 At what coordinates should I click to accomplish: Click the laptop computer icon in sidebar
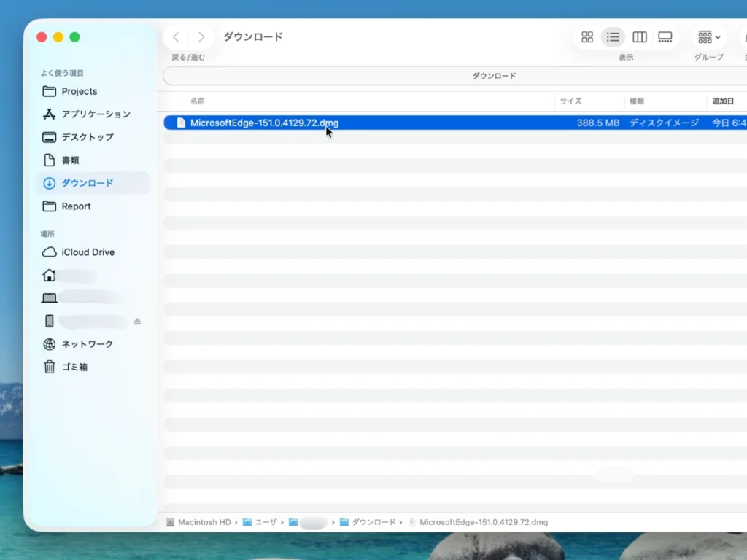click(x=49, y=298)
